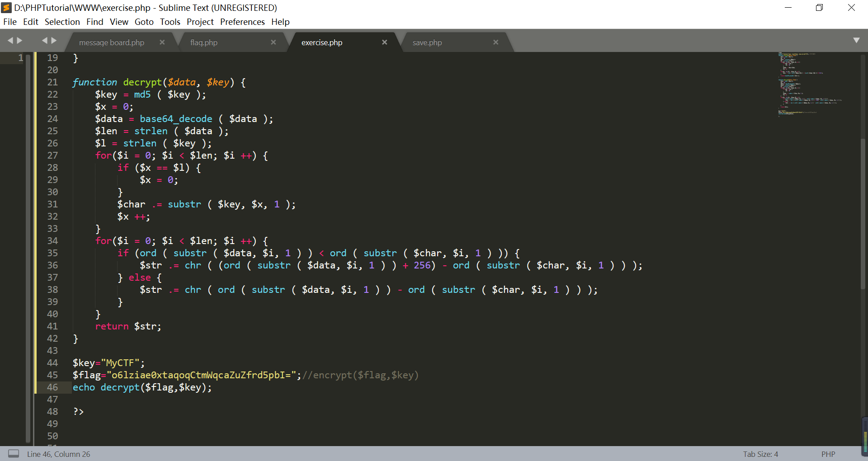Viewport: 868px width, 461px height.
Task: Open the Goto menu
Action: click(144, 22)
